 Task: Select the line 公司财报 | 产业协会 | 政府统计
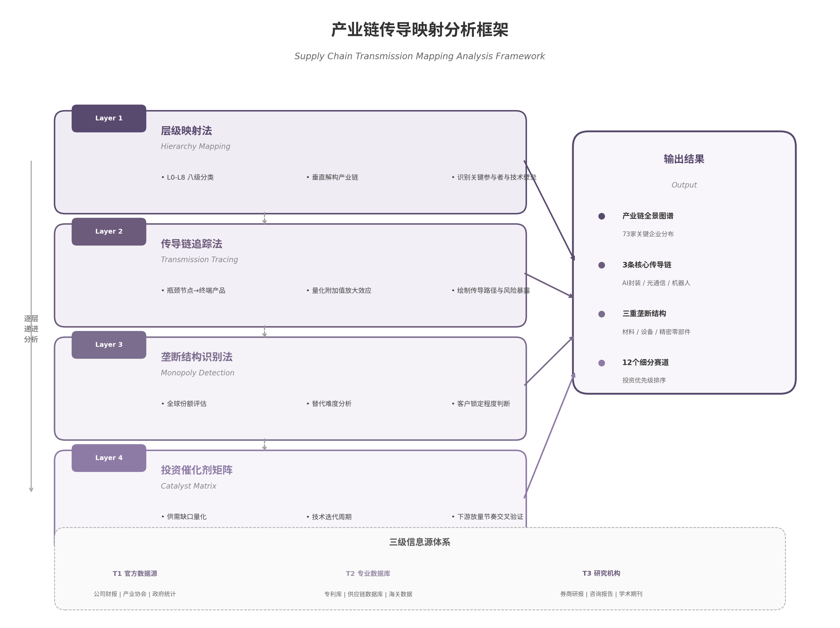tap(135, 594)
